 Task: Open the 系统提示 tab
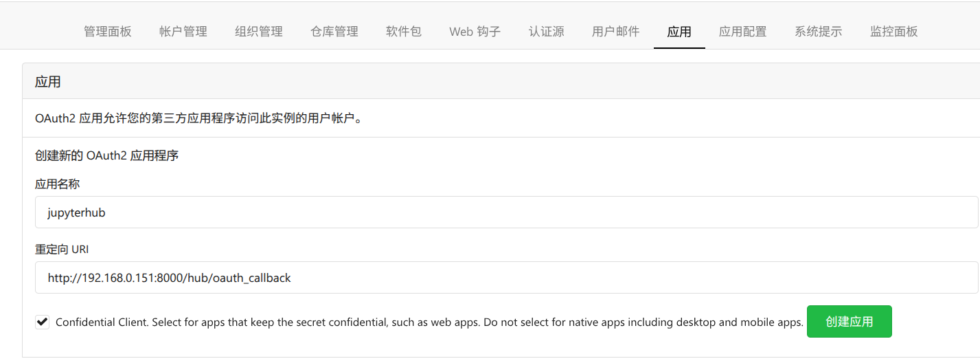(x=818, y=32)
